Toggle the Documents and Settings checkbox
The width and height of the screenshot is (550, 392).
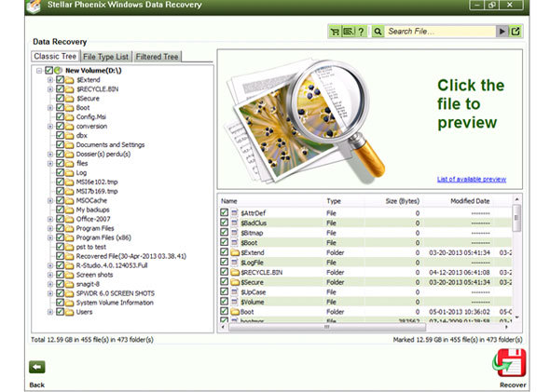point(60,144)
